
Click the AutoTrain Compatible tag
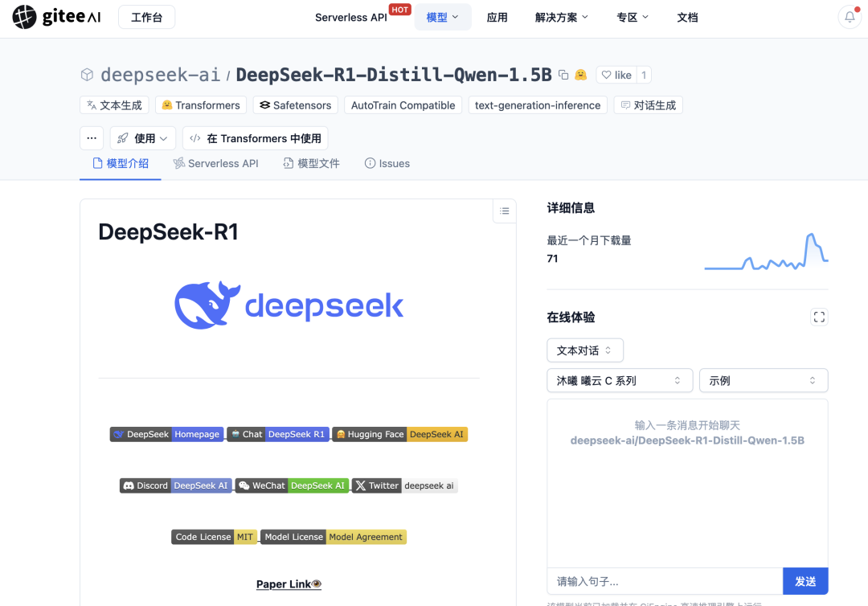pyautogui.click(x=403, y=105)
